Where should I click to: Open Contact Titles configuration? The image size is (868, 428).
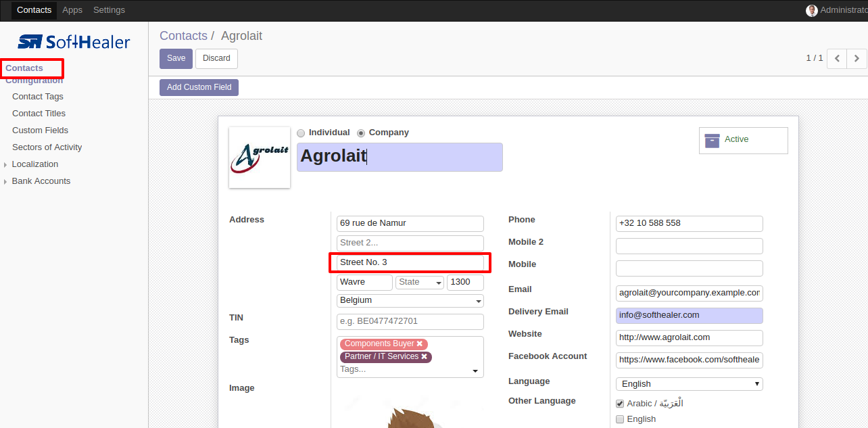(39, 114)
